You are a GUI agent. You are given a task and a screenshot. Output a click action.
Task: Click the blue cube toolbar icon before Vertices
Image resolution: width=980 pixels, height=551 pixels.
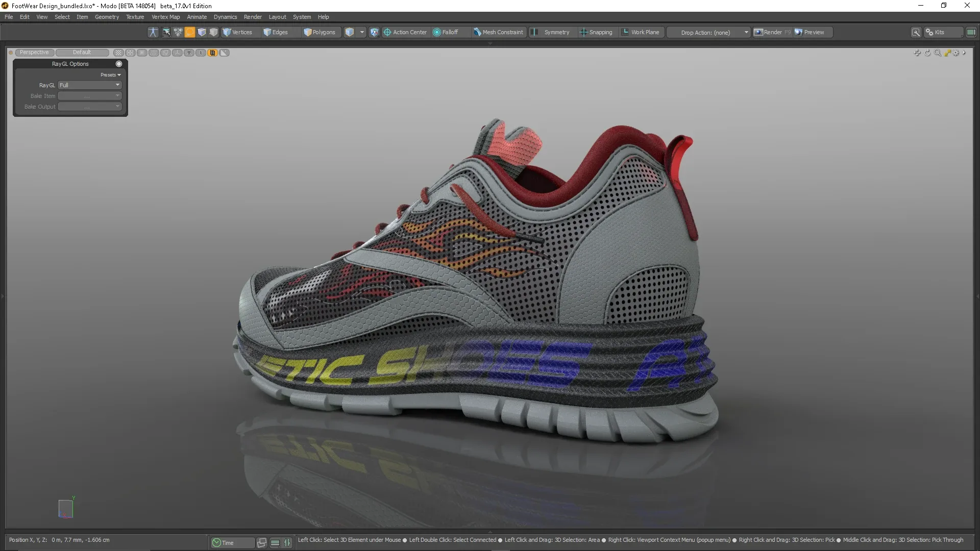click(202, 32)
